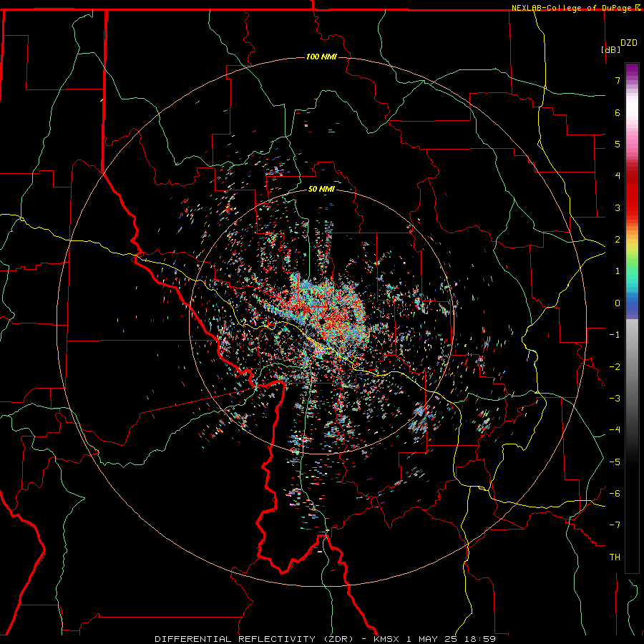Click the 3 value on the color scale

[x=618, y=208]
